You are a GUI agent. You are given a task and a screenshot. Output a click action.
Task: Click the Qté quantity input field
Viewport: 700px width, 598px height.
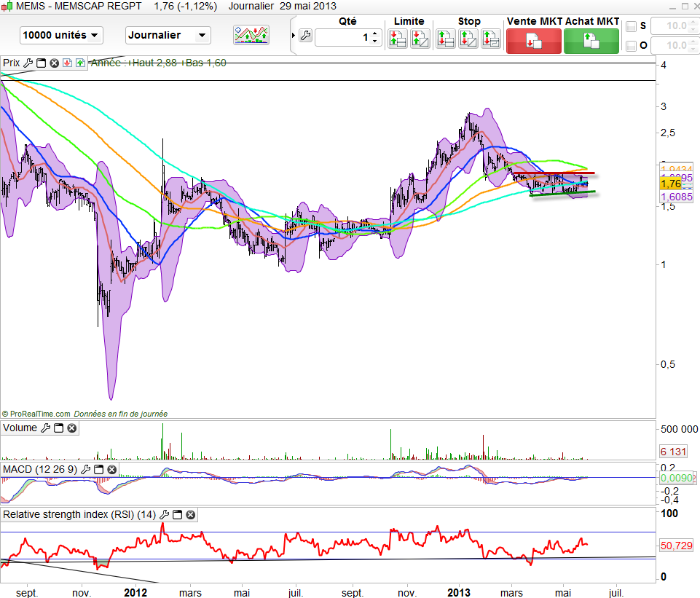(342, 37)
